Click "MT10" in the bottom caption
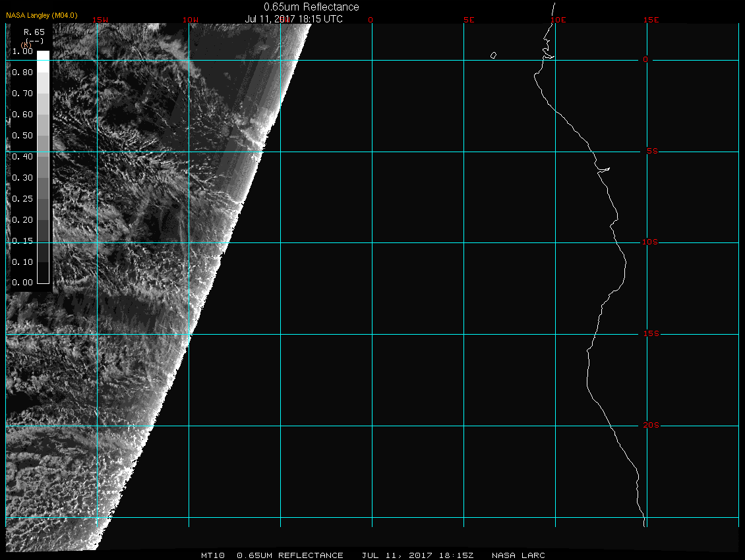 tap(213, 555)
